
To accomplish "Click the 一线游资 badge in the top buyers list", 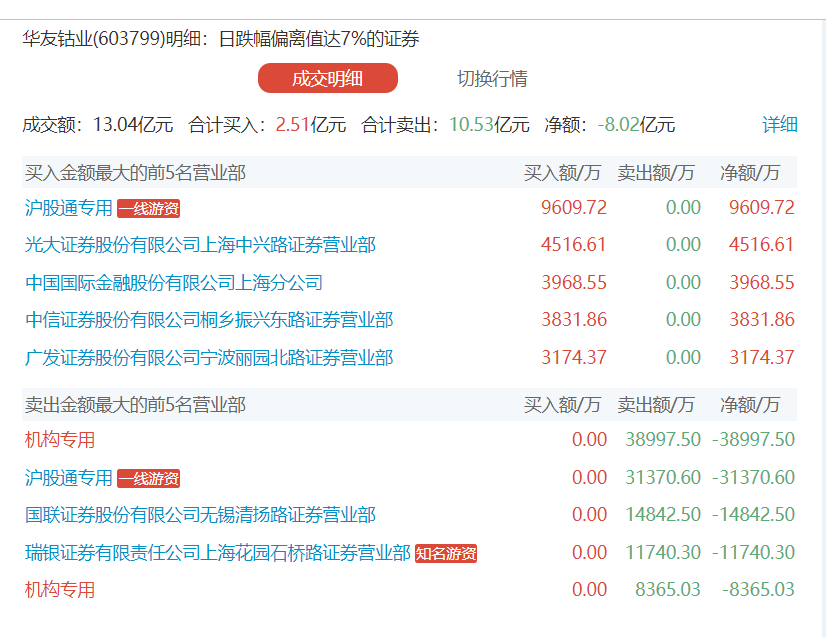I will click(x=148, y=208).
